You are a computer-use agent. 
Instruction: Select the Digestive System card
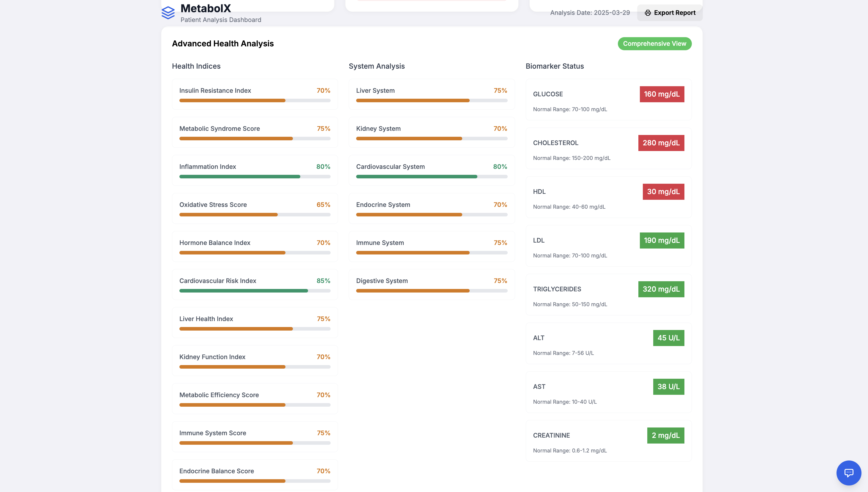(431, 284)
